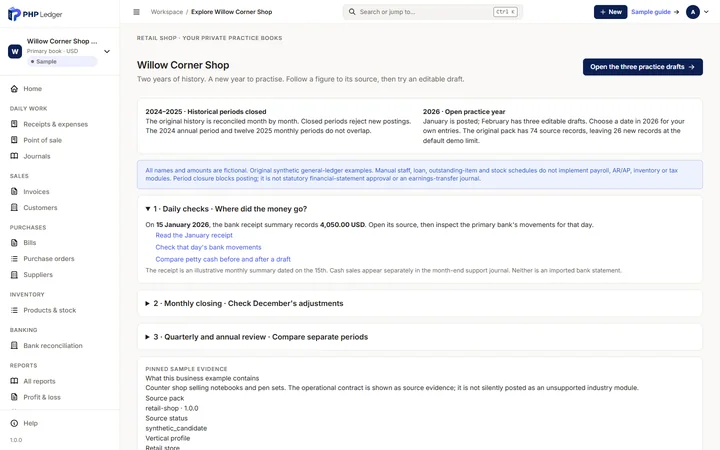Image resolution: width=720 pixels, height=450 pixels.
Task: Expand the user account menu chevron
Action: point(706,12)
